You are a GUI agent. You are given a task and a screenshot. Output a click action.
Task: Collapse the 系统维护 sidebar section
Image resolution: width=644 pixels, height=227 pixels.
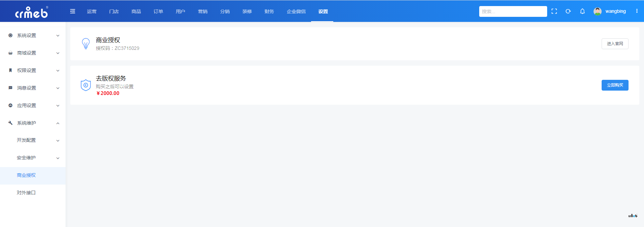tap(33, 123)
